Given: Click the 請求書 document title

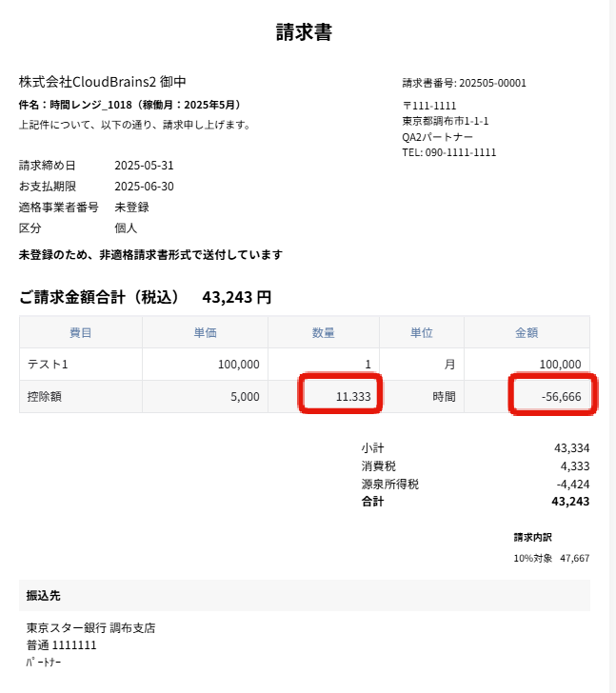Looking at the screenshot, I should [x=304, y=32].
